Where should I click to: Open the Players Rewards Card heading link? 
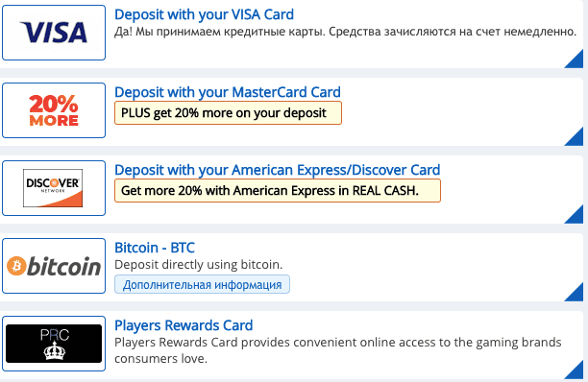(x=184, y=325)
